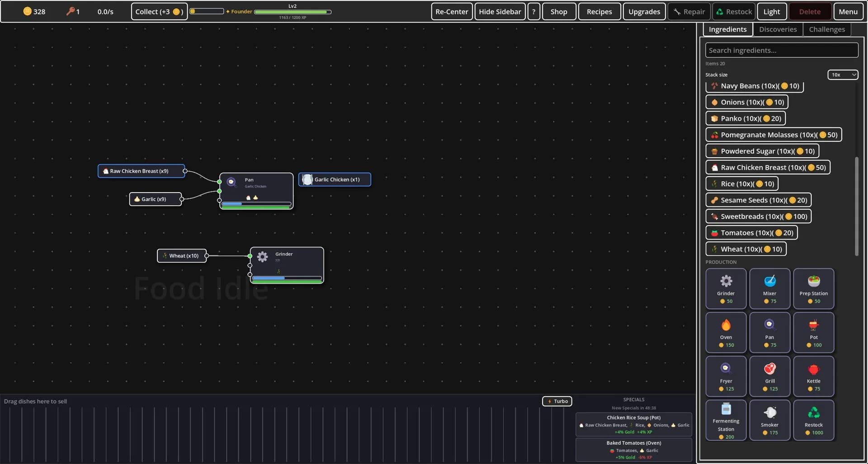Open the Menu button
Screen dimensions: 868x464
[848, 12]
